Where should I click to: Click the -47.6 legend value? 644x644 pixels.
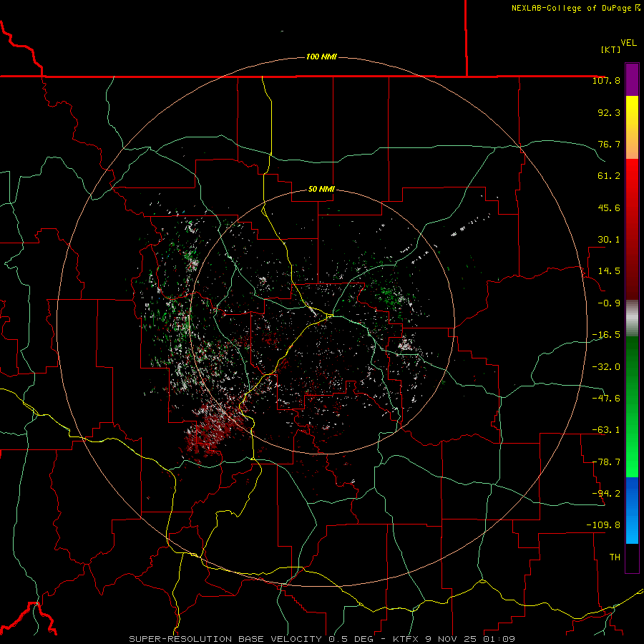pyautogui.click(x=606, y=399)
